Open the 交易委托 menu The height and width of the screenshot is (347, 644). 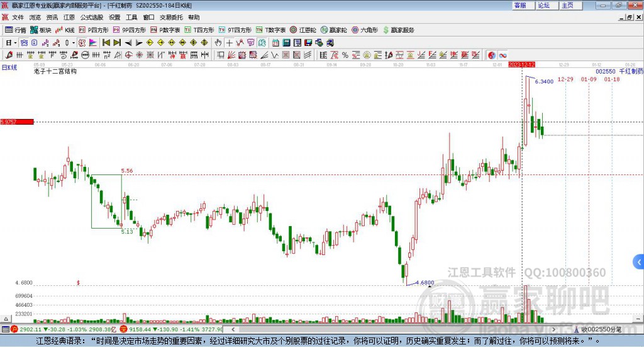tap(171, 17)
